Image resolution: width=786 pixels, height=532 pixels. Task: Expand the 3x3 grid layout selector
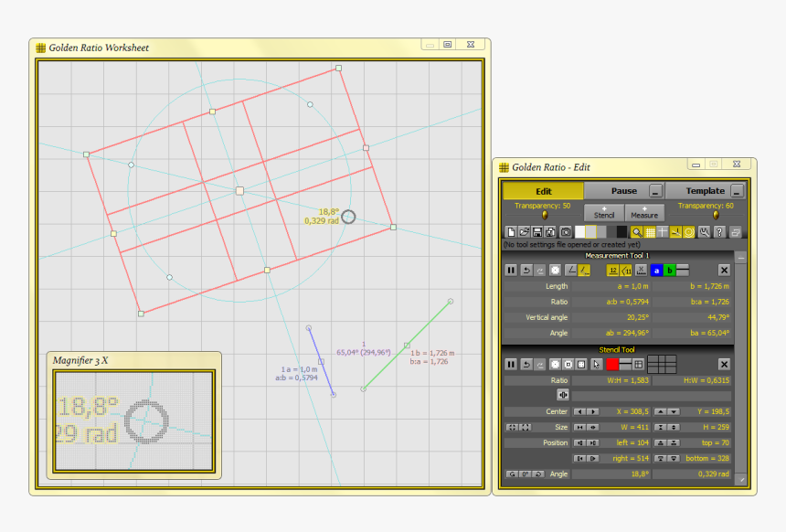pos(663,364)
